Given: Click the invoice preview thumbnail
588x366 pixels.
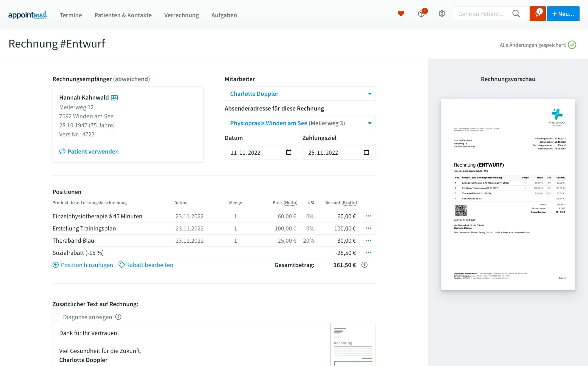Looking at the screenshot, I should pyautogui.click(x=508, y=194).
